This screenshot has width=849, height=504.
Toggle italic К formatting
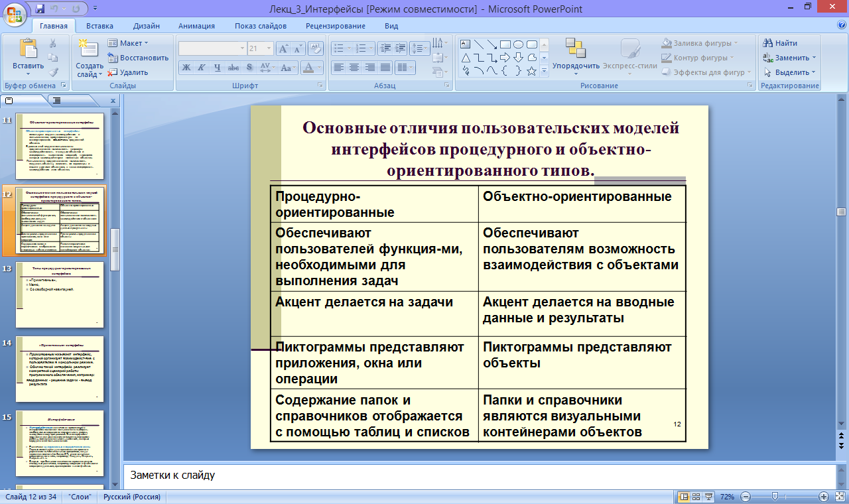tap(202, 67)
